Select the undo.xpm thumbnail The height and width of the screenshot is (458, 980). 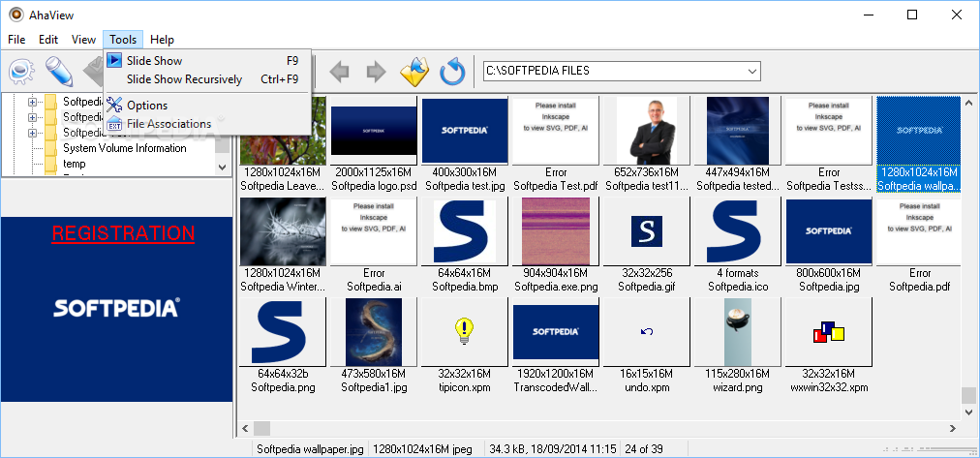646,332
